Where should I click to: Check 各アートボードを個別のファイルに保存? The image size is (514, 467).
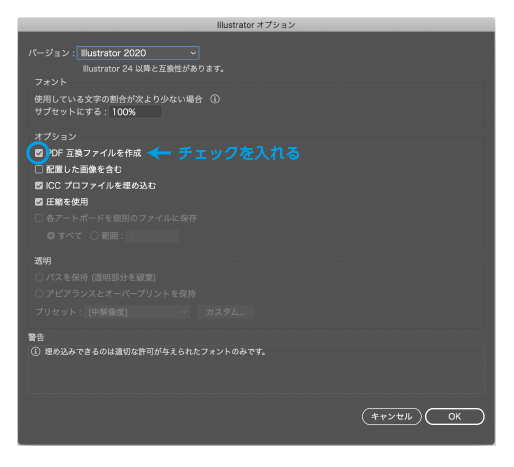point(39,218)
